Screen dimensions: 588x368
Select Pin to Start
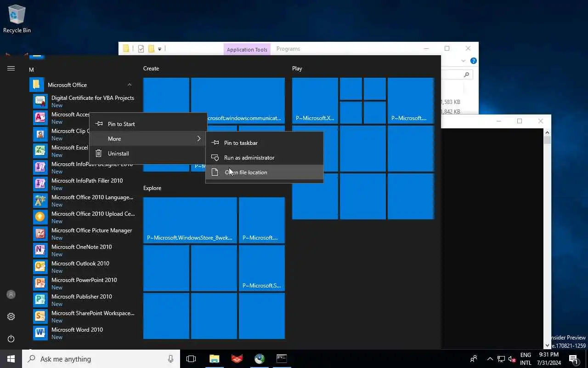click(148, 124)
